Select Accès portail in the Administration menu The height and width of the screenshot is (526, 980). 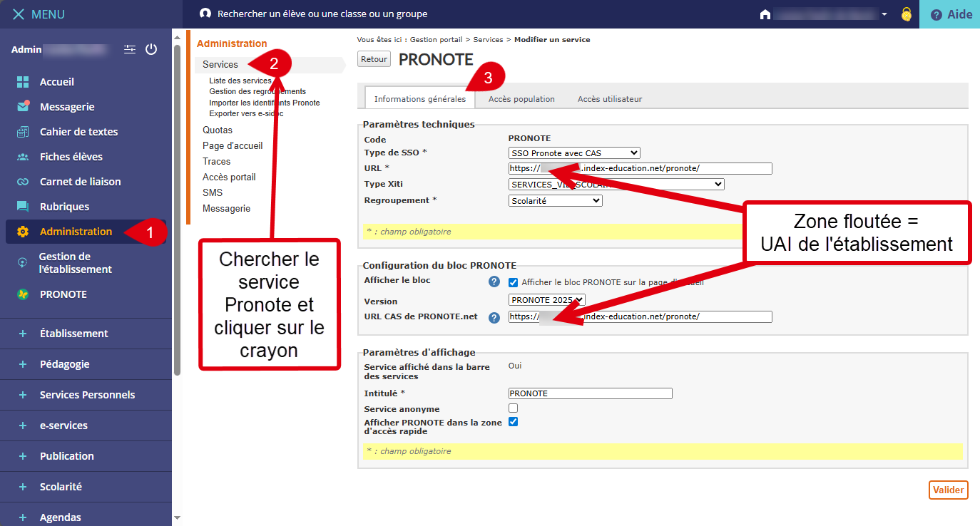coord(229,177)
